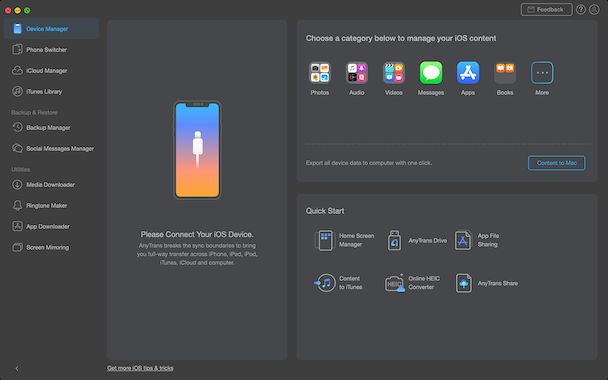The height and width of the screenshot is (380, 608).
Task: Open iTunes Library from the sidebar
Action: (52, 92)
